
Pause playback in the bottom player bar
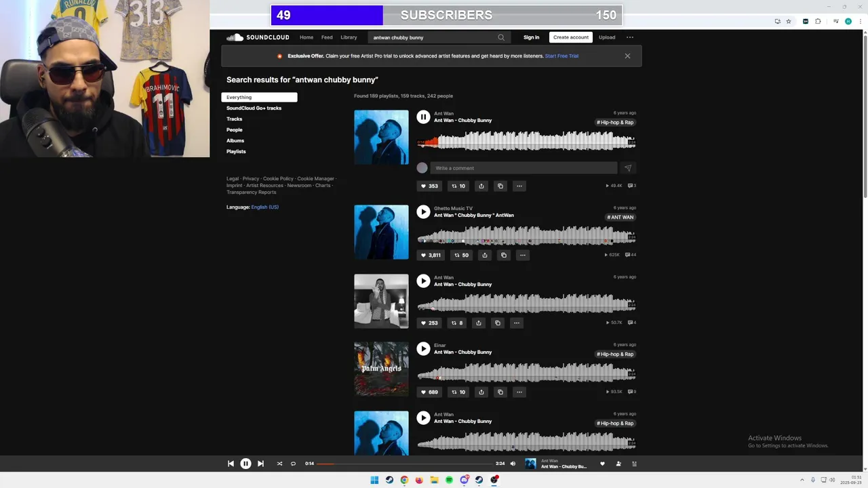pyautogui.click(x=245, y=464)
